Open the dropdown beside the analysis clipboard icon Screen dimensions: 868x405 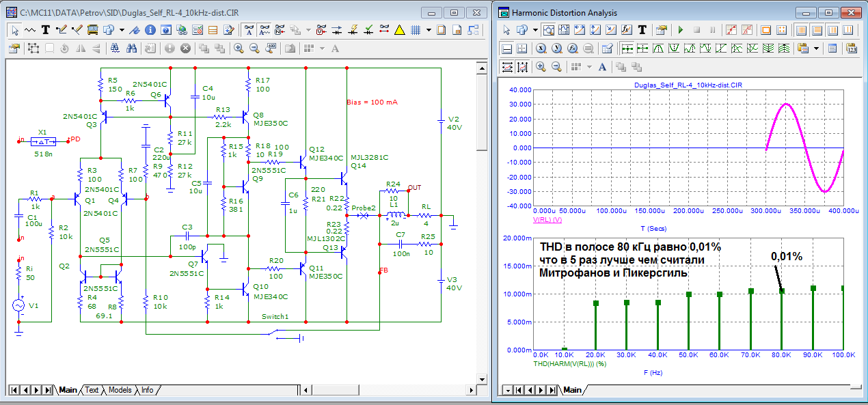point(817,48)
